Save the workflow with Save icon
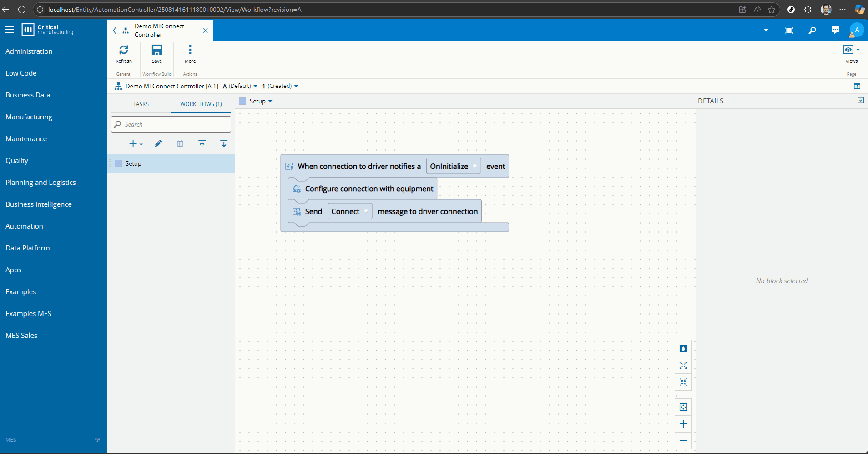The image size is (868, 454). click(157, 54)
